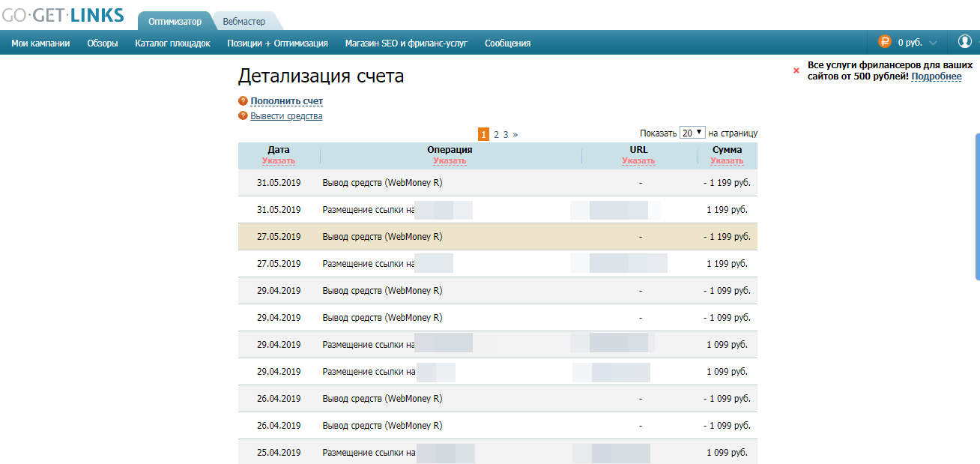Image resolution: width=980 pixels, height=464 pixels.
Task: Open the rows per page dropdown
Action: [692, 133]
